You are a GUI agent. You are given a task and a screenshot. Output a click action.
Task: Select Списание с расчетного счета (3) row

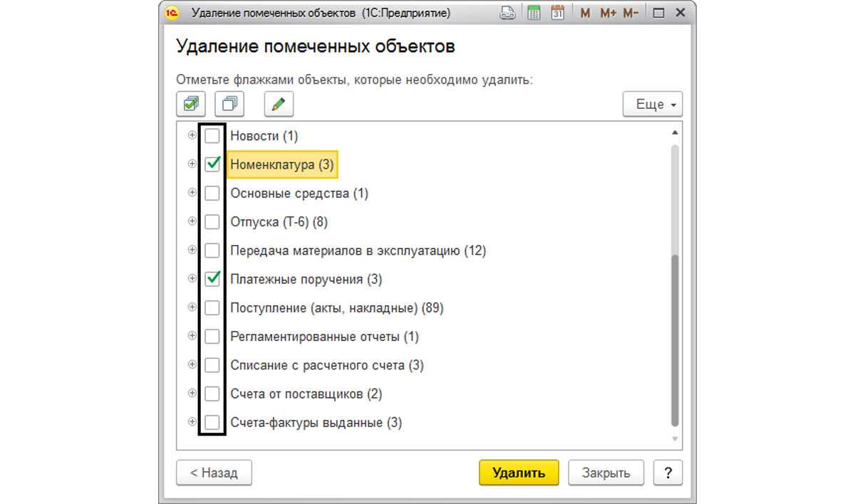point(327,365)
